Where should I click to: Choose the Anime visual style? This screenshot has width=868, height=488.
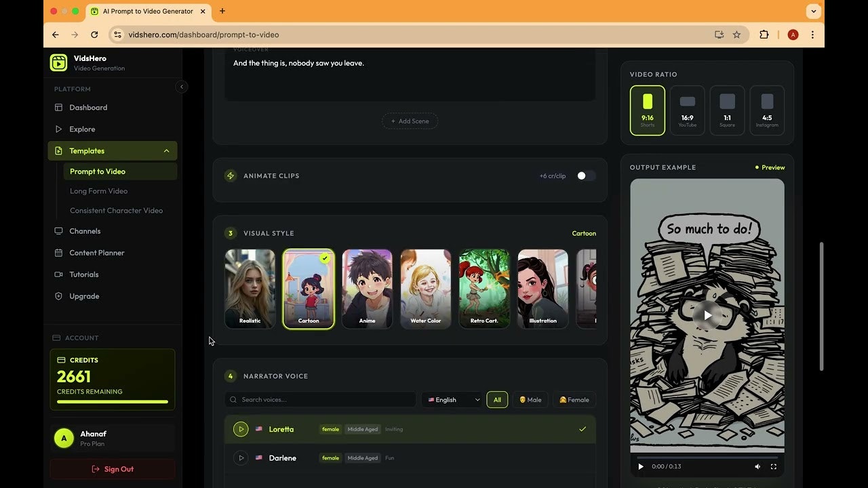click(367, 289)
